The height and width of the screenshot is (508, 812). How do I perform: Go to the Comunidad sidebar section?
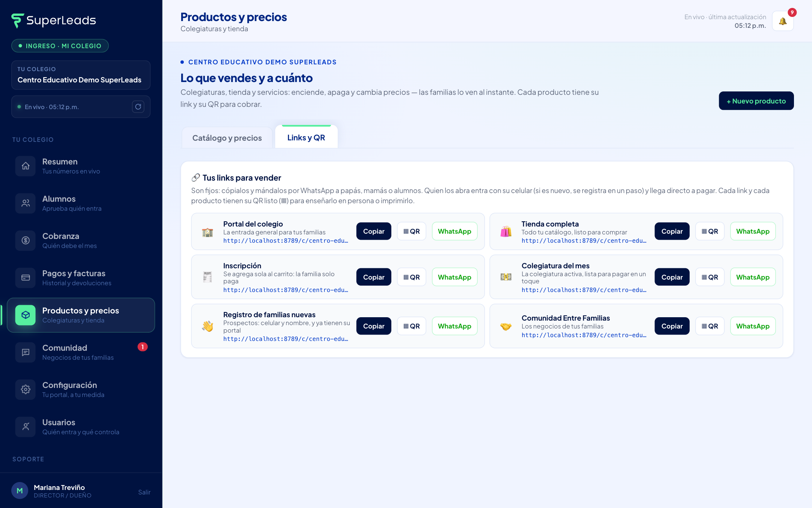(81, 352)
